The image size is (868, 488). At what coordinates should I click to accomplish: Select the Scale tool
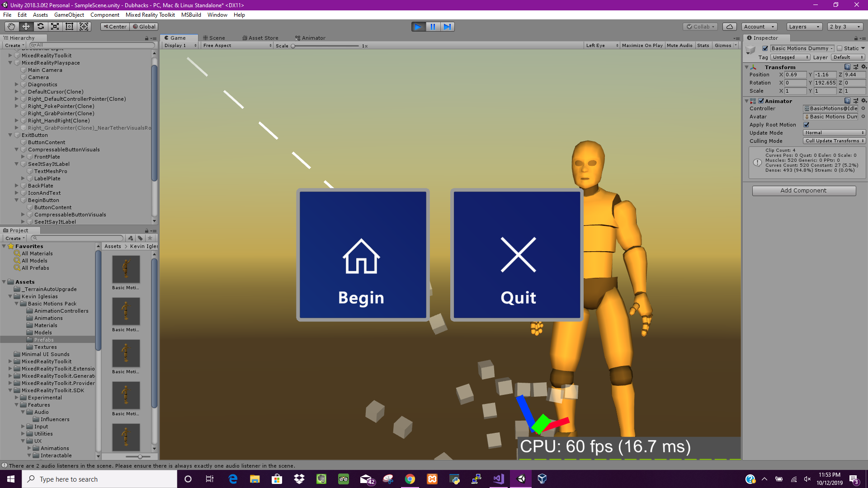(x=55, y=27)
